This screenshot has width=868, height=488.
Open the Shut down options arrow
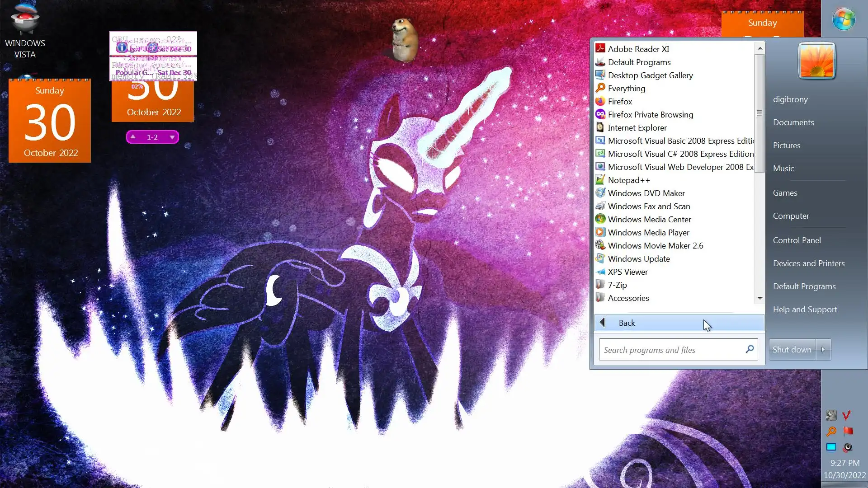click(823, 350)
